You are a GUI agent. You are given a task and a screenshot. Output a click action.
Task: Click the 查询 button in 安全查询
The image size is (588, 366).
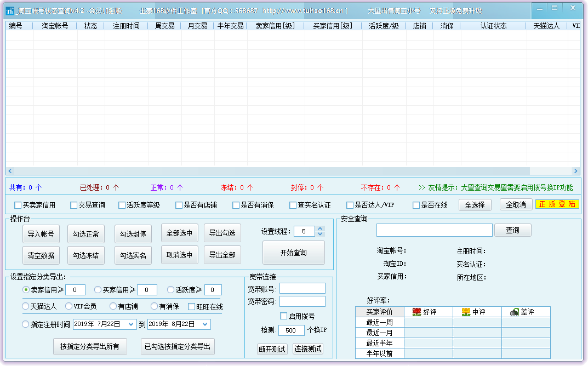[x=512, y=230]
